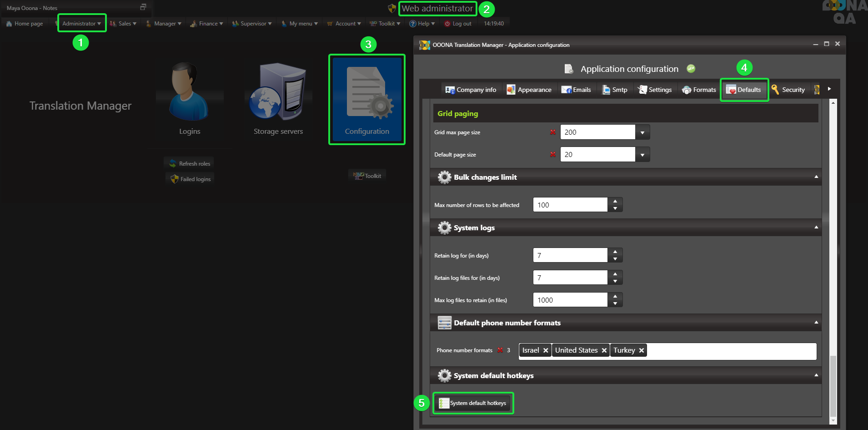Remove Turkey from phone number formats
868x430 pixels.
click(642, 350)
